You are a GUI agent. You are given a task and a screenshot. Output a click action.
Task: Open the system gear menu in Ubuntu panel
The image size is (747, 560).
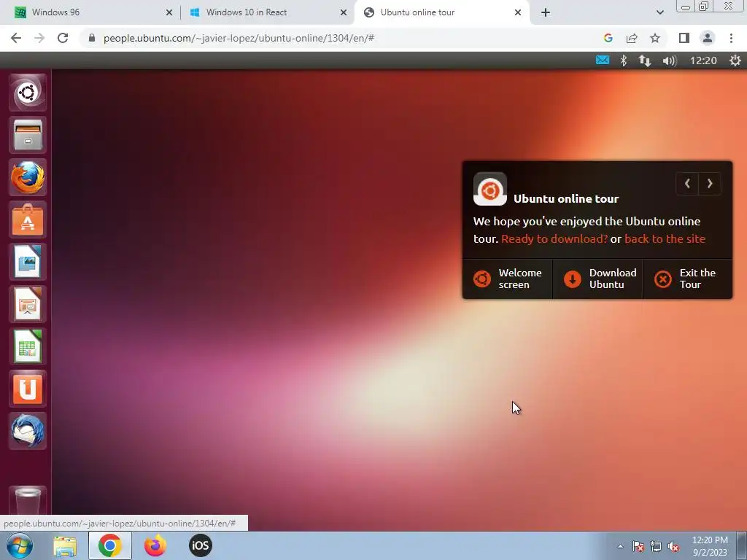pyautogui.click(x=735, y=61)
